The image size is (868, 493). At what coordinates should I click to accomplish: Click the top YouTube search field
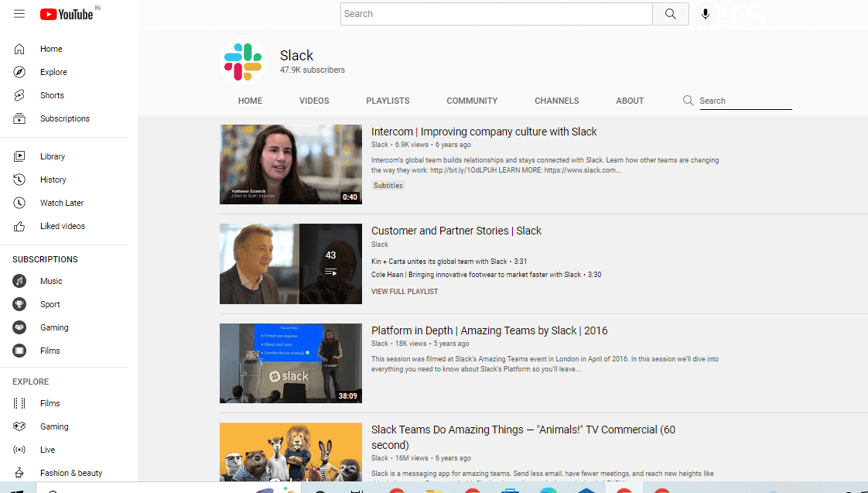coord(497,14)
